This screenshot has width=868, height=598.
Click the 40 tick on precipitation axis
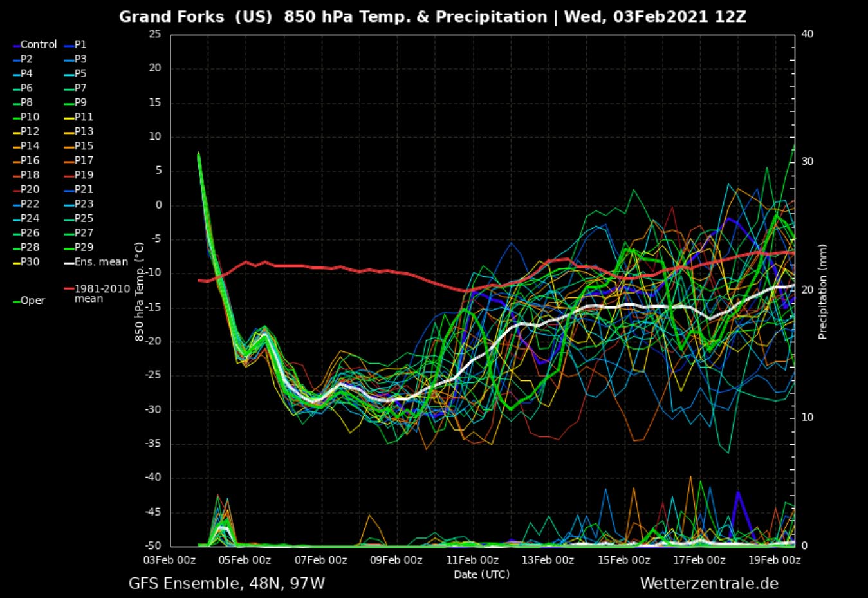(x=807, y=34)
